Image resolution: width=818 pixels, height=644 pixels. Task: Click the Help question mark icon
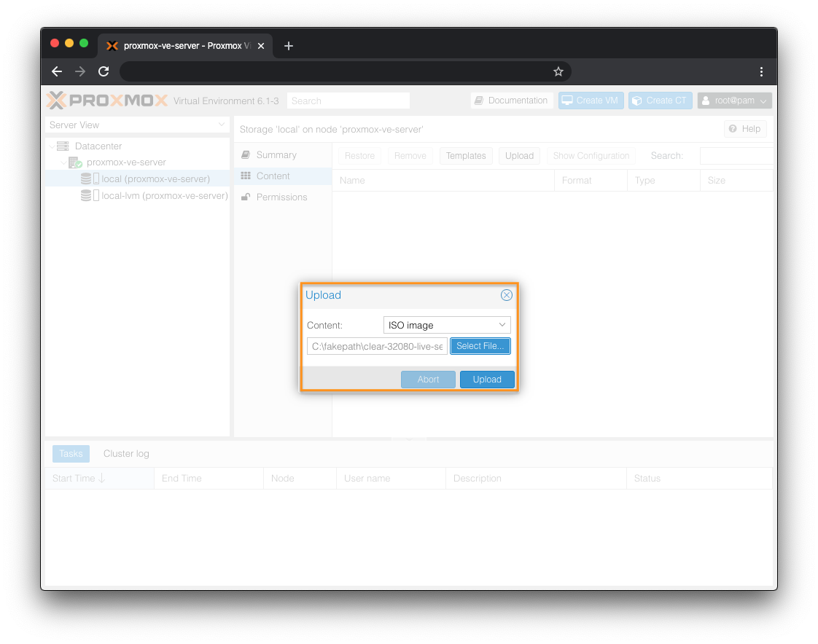point(733,129)
